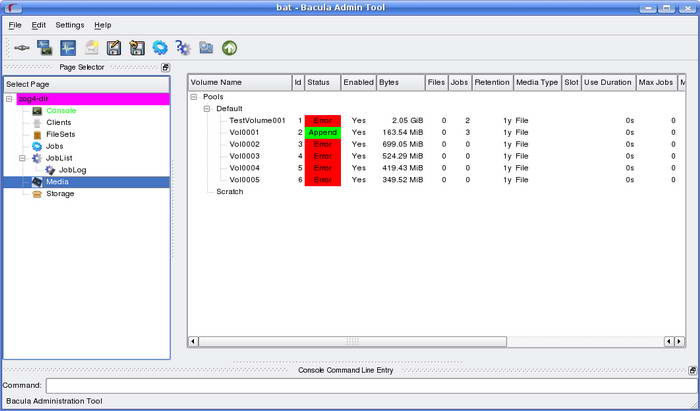Click the Label volume floppy-with-pencil icon

114,48
